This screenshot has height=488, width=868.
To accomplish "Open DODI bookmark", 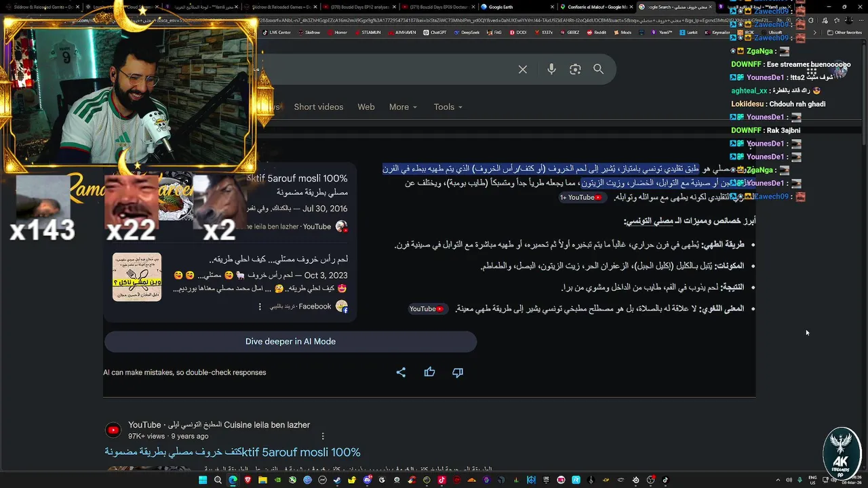I will pos(518,33).
